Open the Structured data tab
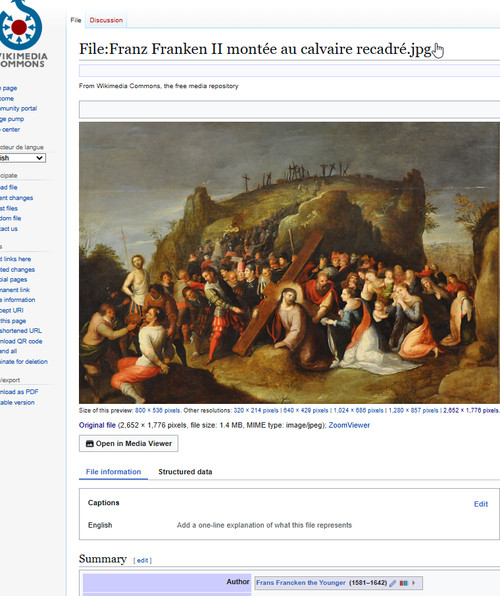The image size is (500, 596). [185, 472]
